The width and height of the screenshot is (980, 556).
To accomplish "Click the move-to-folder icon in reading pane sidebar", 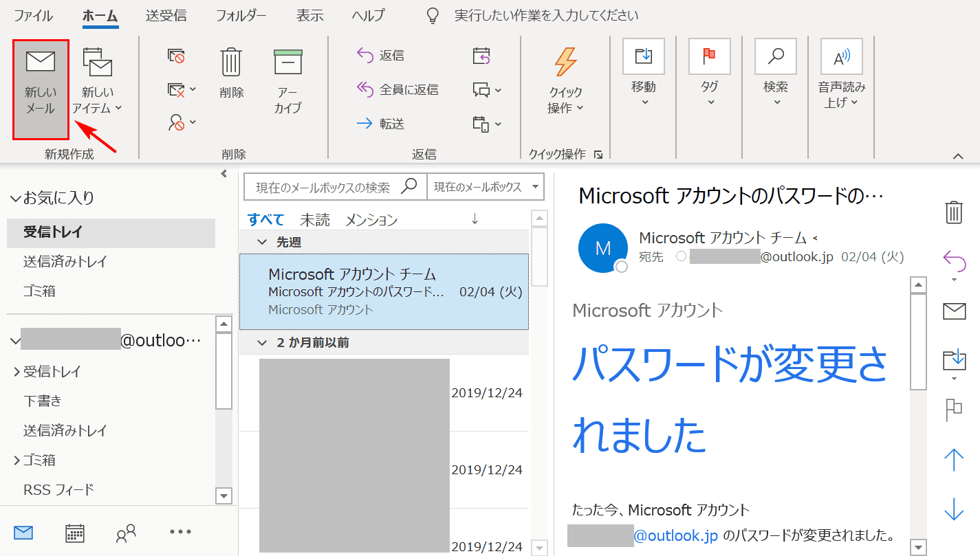I will [954, 360].
